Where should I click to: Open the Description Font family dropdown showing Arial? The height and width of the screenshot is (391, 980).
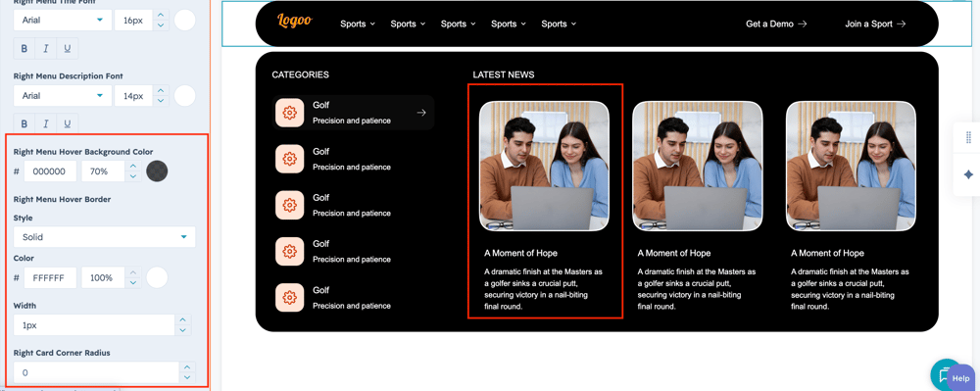coord(63,96)
